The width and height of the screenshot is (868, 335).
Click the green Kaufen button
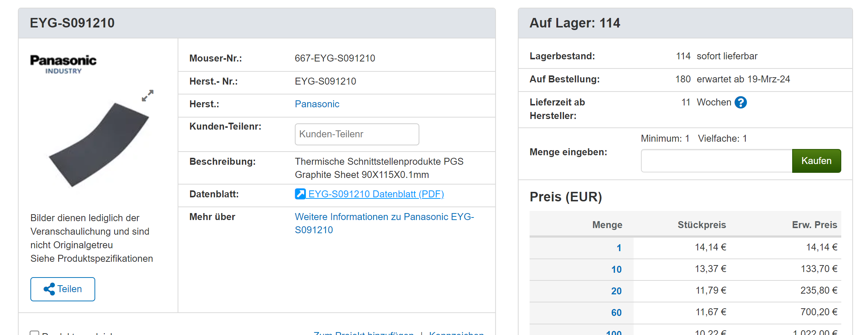tap(816, 161)
